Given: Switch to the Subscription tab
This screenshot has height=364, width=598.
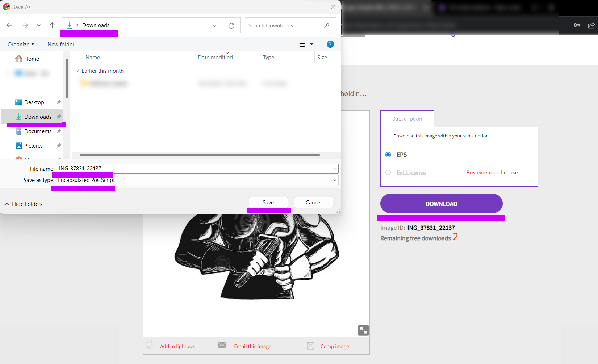Looking at the screenshot, I should 407,119.
